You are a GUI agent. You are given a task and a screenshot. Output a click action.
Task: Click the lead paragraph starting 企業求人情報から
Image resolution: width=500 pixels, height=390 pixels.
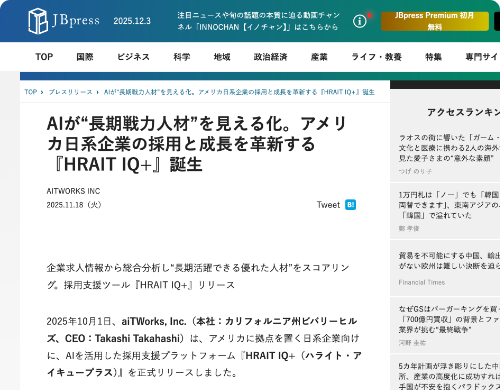tap(198, 276)
